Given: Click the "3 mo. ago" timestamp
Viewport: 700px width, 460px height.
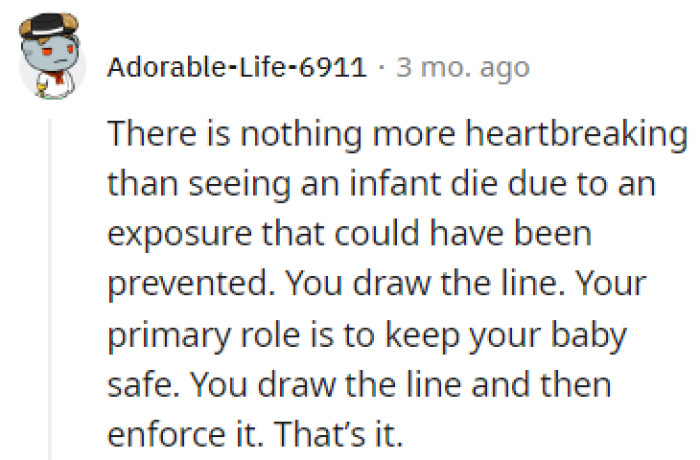Looking at the screenshot, I should tap(462, 68).
